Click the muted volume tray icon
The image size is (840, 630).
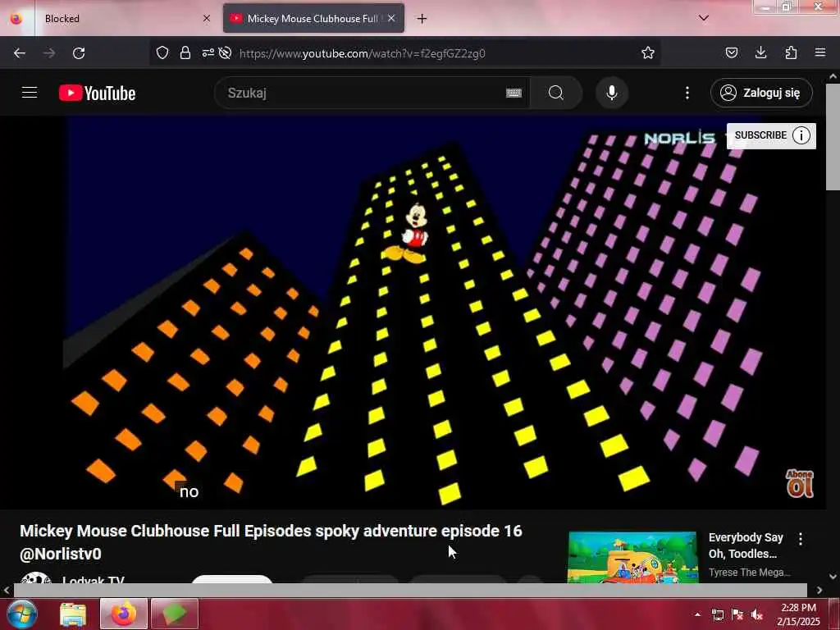757,614
